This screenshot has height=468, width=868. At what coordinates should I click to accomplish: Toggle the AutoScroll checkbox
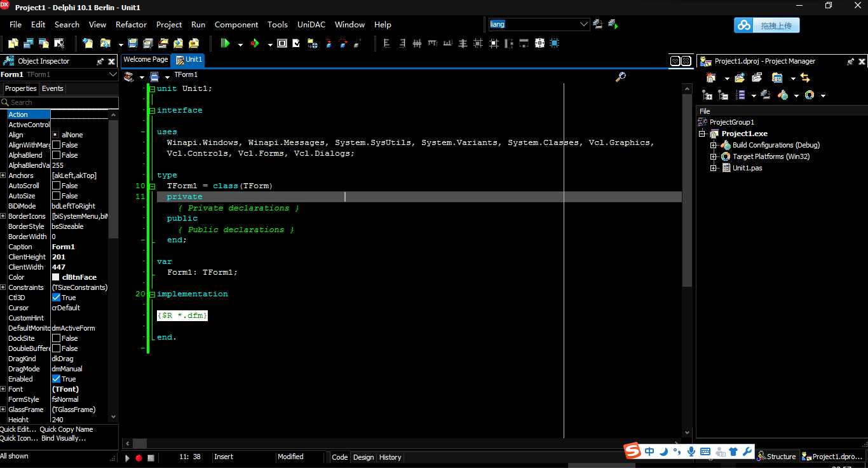tap(56, 186)
